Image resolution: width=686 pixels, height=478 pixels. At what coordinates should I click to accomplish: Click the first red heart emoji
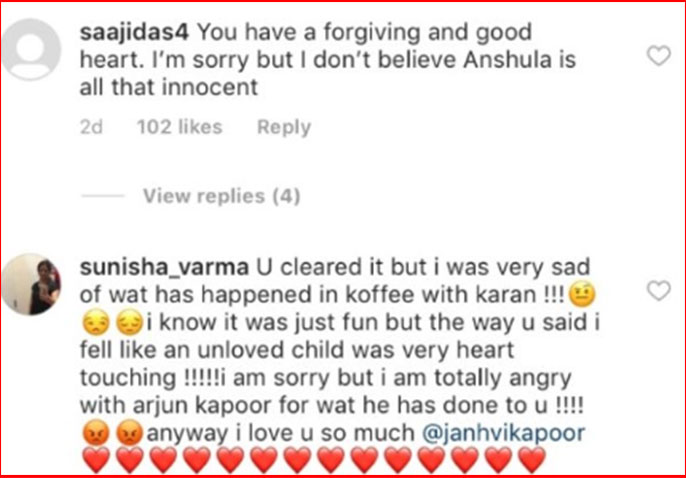(x=96, y=461)
